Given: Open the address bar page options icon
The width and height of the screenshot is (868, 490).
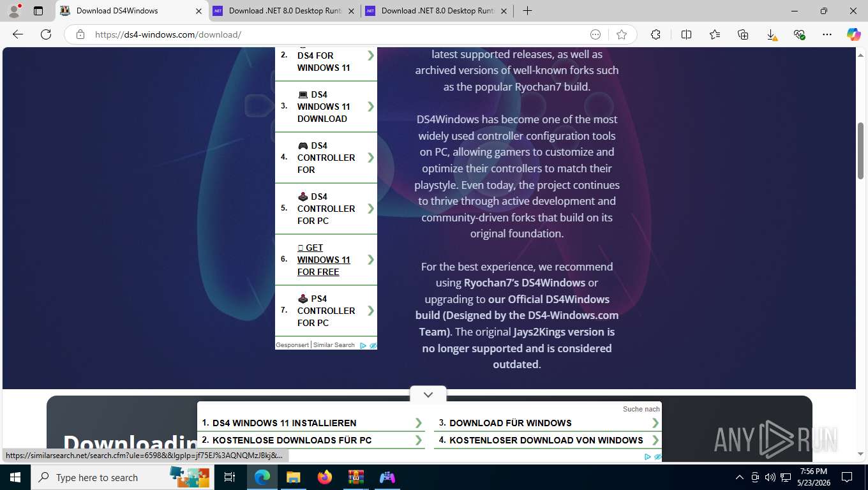Looking at the screenshot, I should (595, 34).
